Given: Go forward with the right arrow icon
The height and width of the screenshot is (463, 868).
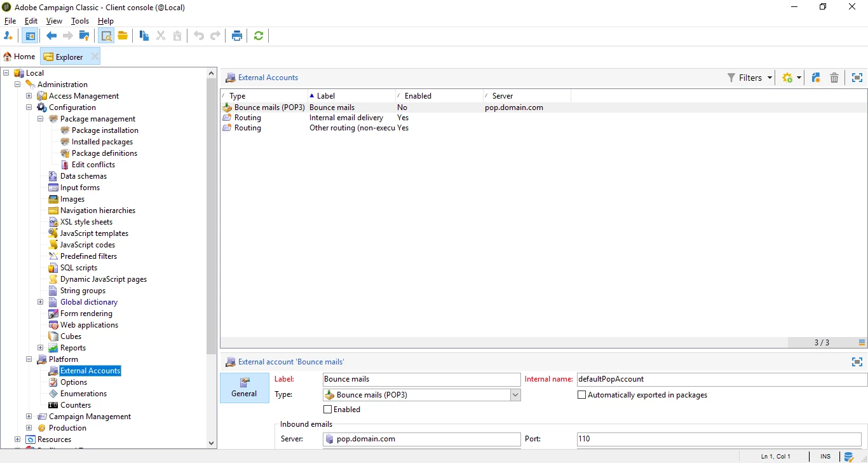Looking at the screenshot, I should [x=68, y=36].
